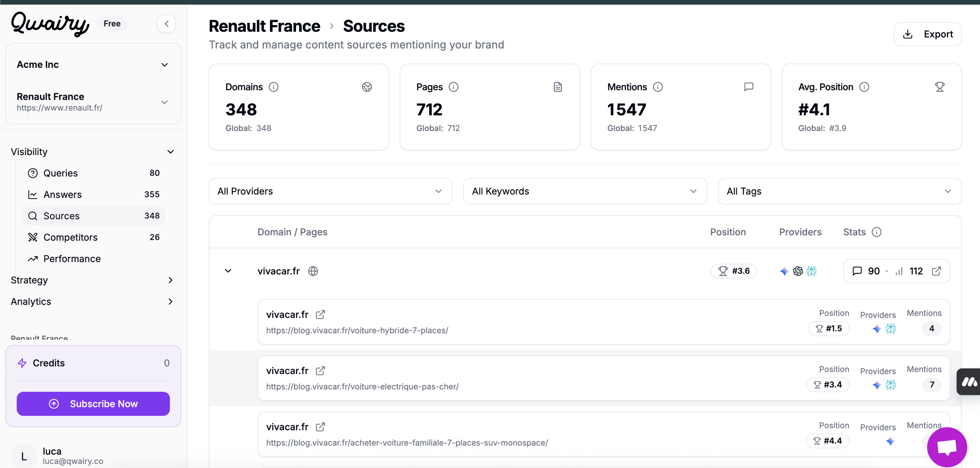Click the mentions count 4
980x468 pixels.
coord(932,329)
